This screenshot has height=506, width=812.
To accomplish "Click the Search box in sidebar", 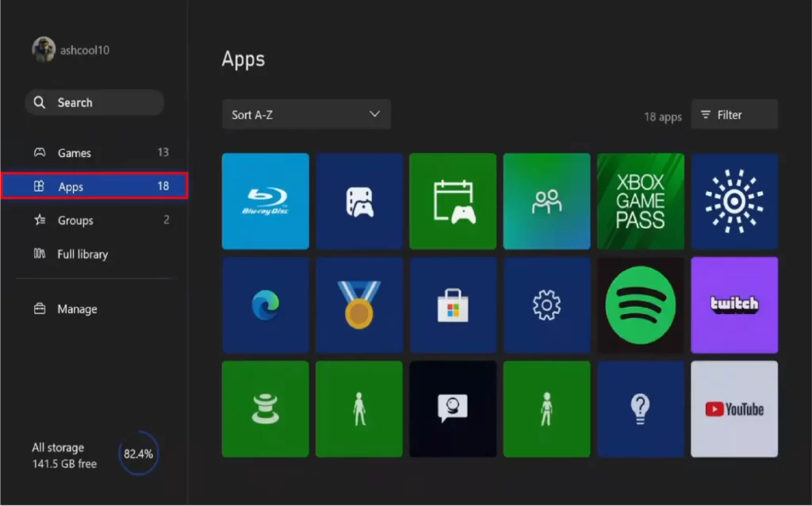I will (95, 102).
